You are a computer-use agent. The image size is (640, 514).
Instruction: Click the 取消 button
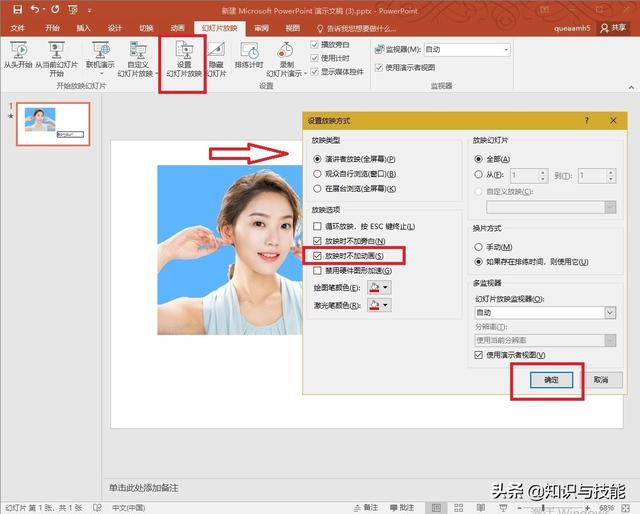point(600,380)
